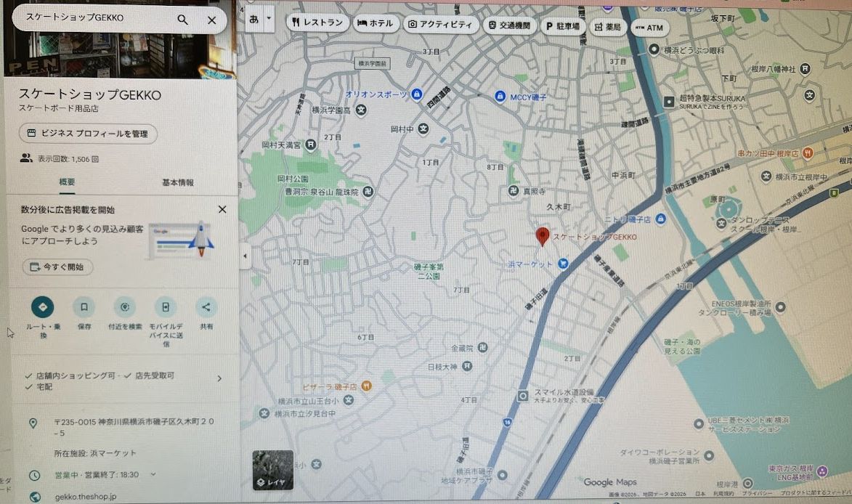Click the red スケートショップGEKKO map pin

coord(543,236)
